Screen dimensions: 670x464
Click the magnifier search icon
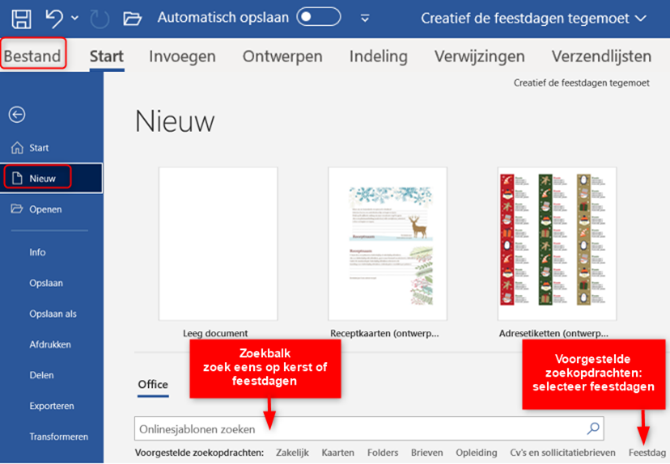593,428
